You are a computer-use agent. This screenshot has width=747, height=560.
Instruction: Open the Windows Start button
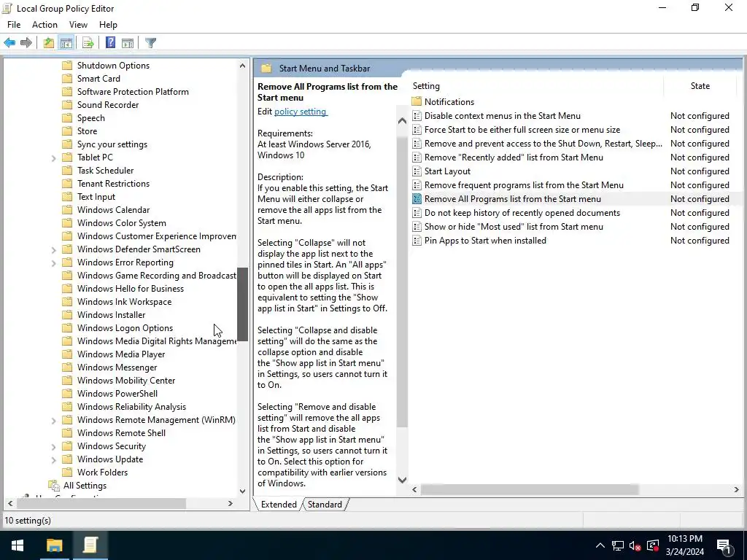pyautogui.click(x=18, y=545)
